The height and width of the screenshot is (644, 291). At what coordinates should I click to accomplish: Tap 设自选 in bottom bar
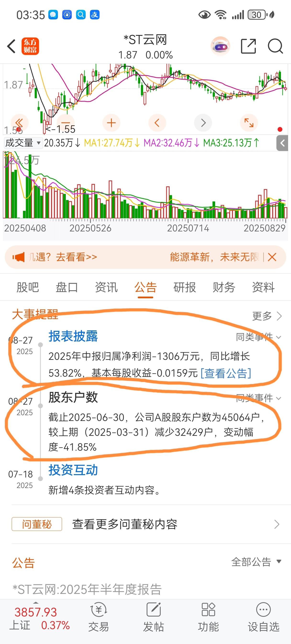pyautogui.click(x=263, y=617)
